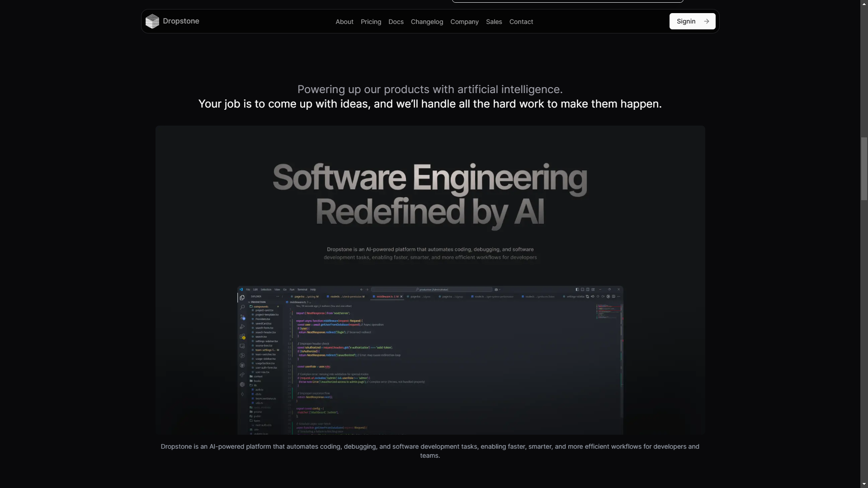Viewport: 868px width, 488px height.
Task: Click the code editor screenshot preview
Action: click(x=430, y=360)
